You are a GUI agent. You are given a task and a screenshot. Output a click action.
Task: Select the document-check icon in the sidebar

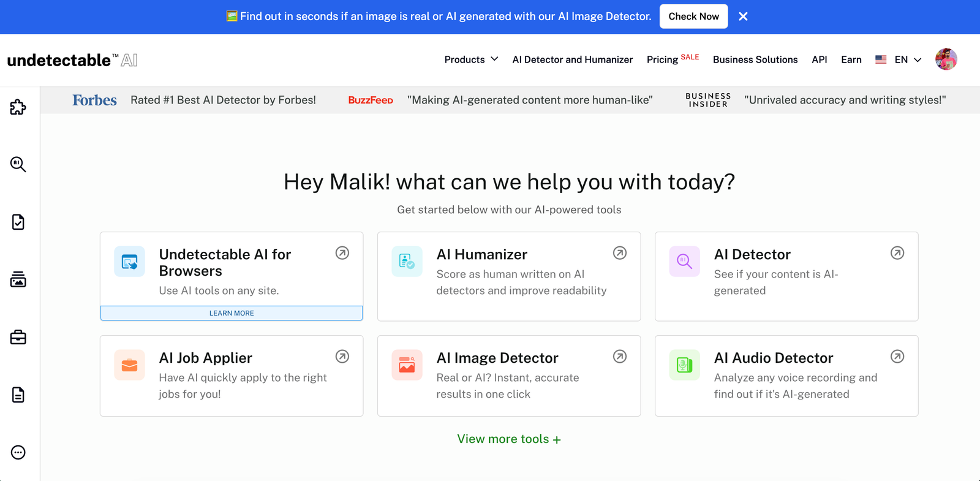click(x=18, y=222)
